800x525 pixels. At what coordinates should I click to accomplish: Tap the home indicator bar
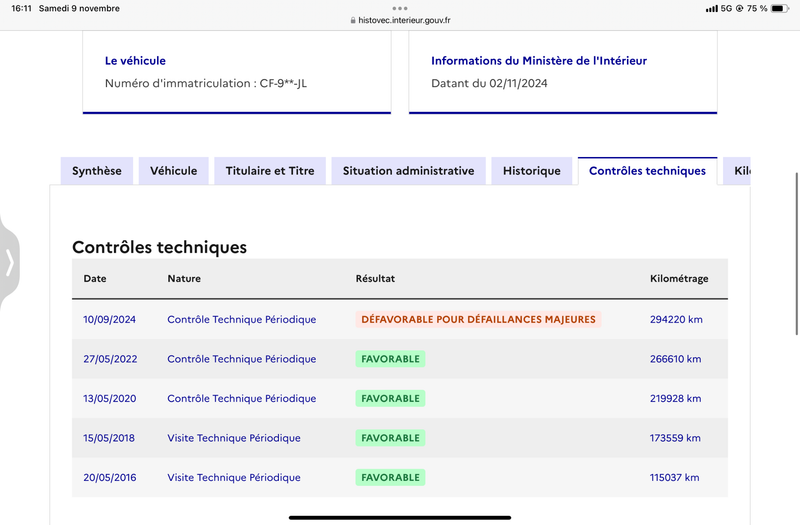[x=400, y=517]
